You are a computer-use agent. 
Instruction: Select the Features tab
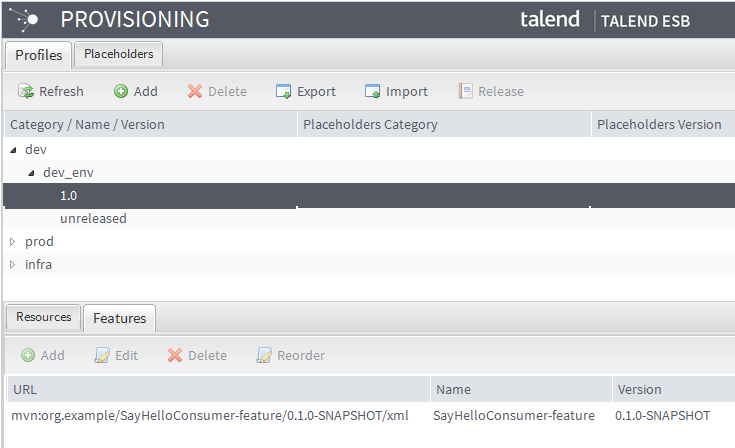tap(119, 318)
